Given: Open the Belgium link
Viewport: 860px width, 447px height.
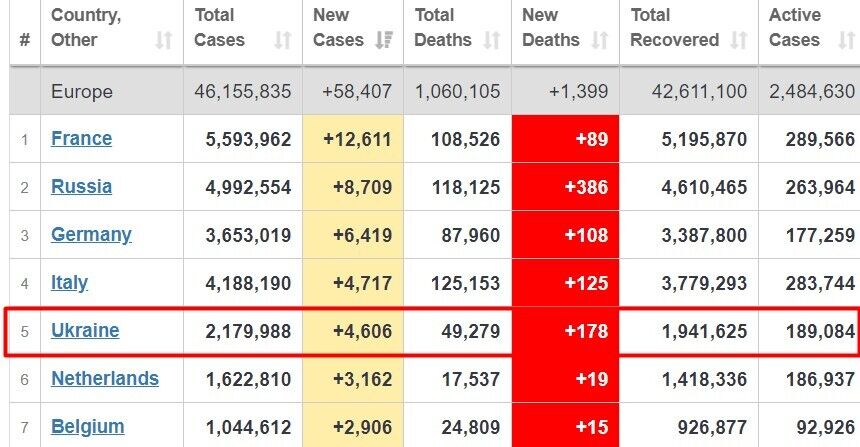Looking at the screenshot, I should [88, 427].
